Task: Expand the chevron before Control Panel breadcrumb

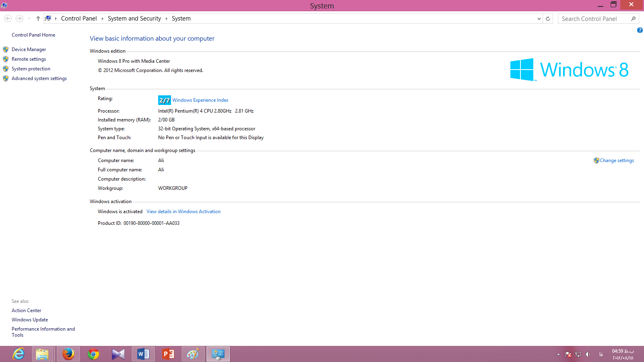Action: (56, 19)
